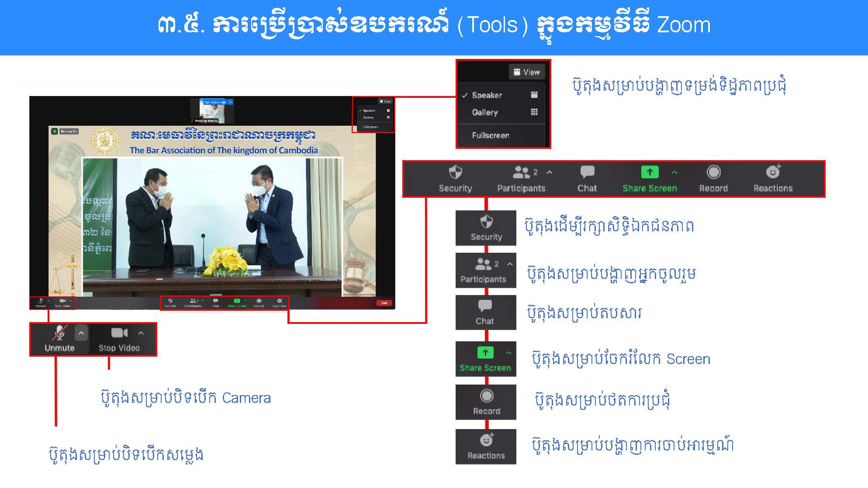
Task: Choose Fullscreen in the small window view menu
Action: [x=374, y=127]
